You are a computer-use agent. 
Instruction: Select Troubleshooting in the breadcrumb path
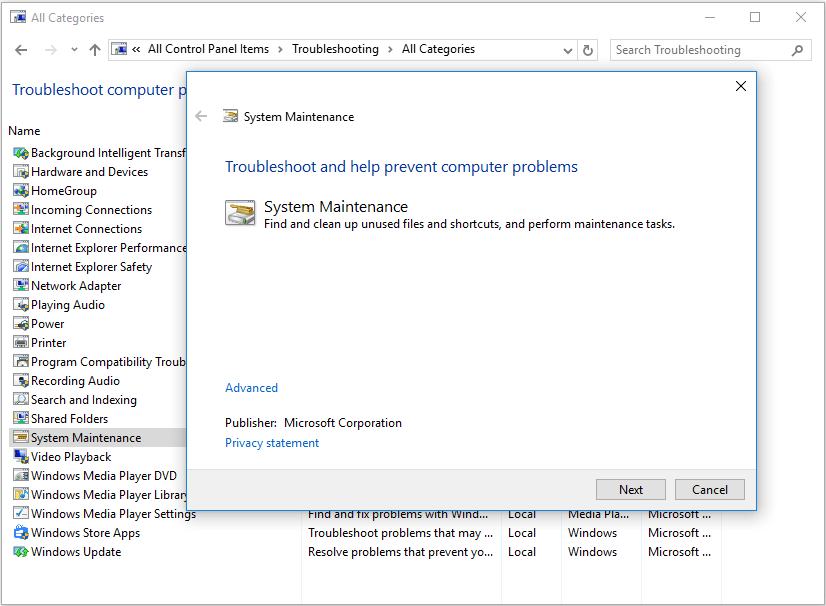pyautogui.click(x=335, y=49)
